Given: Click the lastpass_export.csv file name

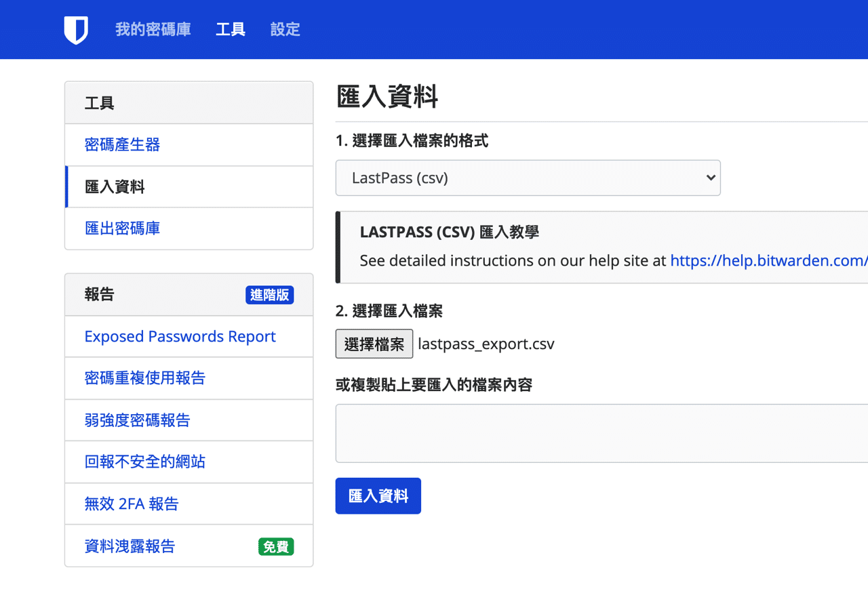Looking at the screenshot, I should [x=486, y=344].
